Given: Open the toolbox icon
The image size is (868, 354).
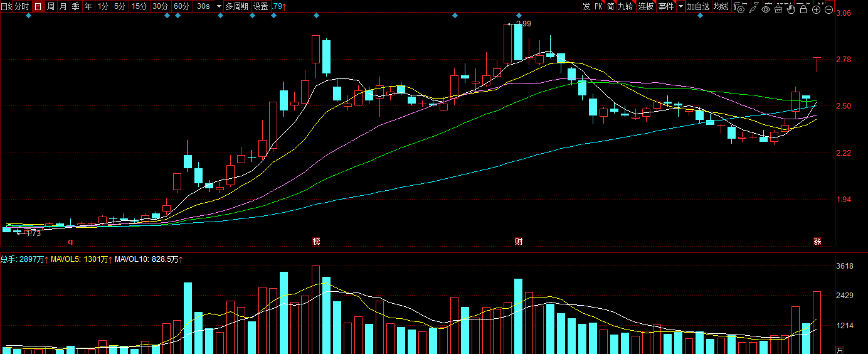Looking at the screenshot, I should tap(778, 9).
